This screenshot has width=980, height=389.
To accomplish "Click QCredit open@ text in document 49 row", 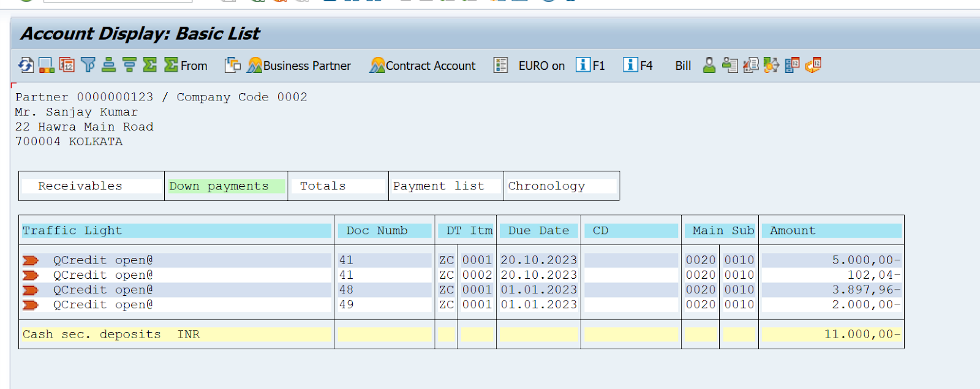I will pos(103,304).
